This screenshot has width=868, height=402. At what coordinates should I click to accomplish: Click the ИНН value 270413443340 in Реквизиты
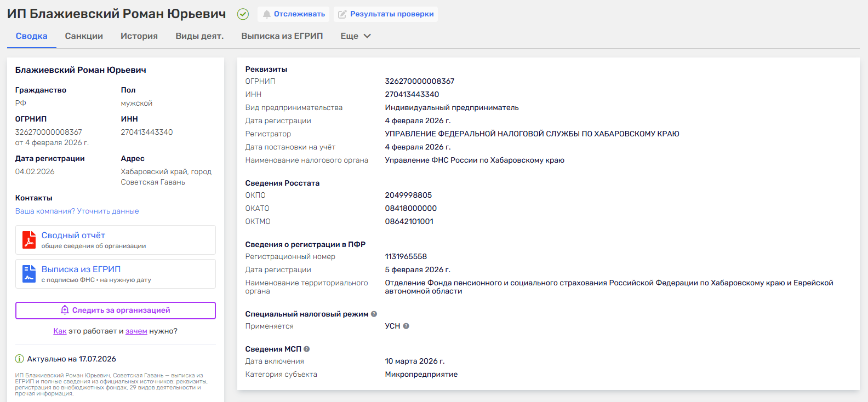412,94
